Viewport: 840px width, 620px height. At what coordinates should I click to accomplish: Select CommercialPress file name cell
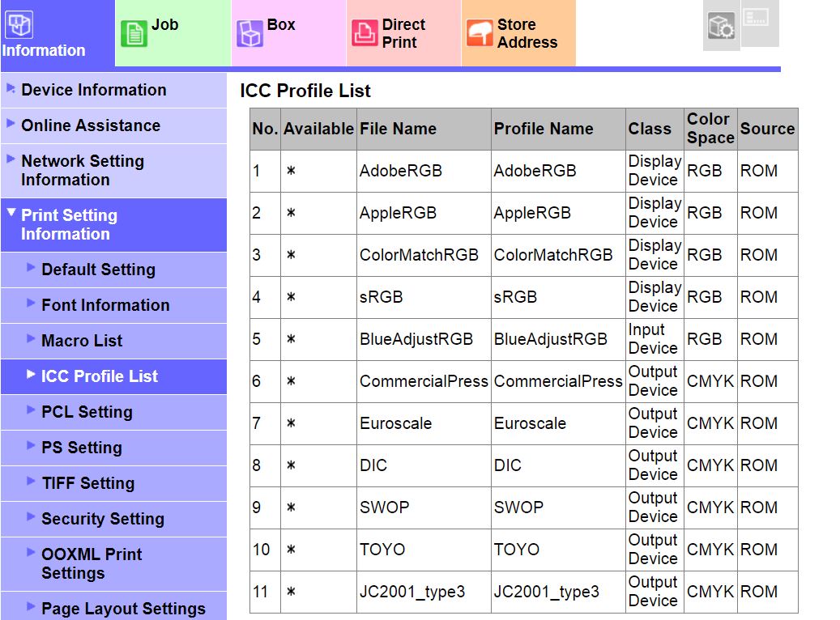pos(424,381)
